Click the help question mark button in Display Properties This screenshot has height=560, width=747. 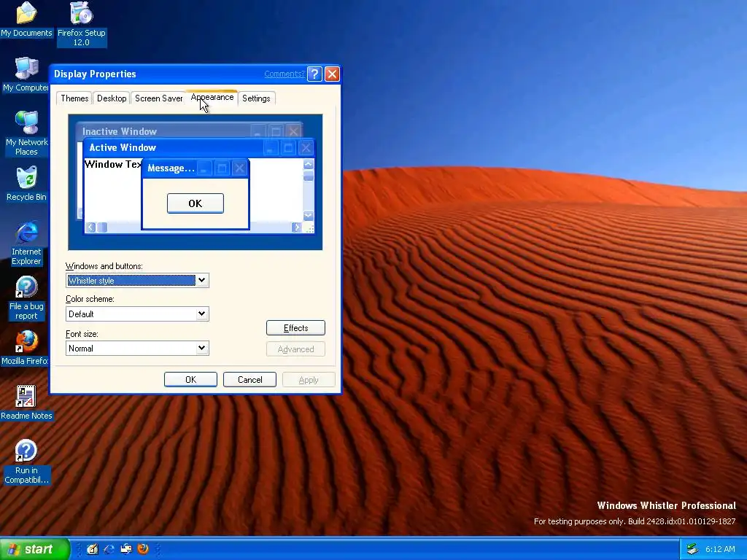[314, 74]
